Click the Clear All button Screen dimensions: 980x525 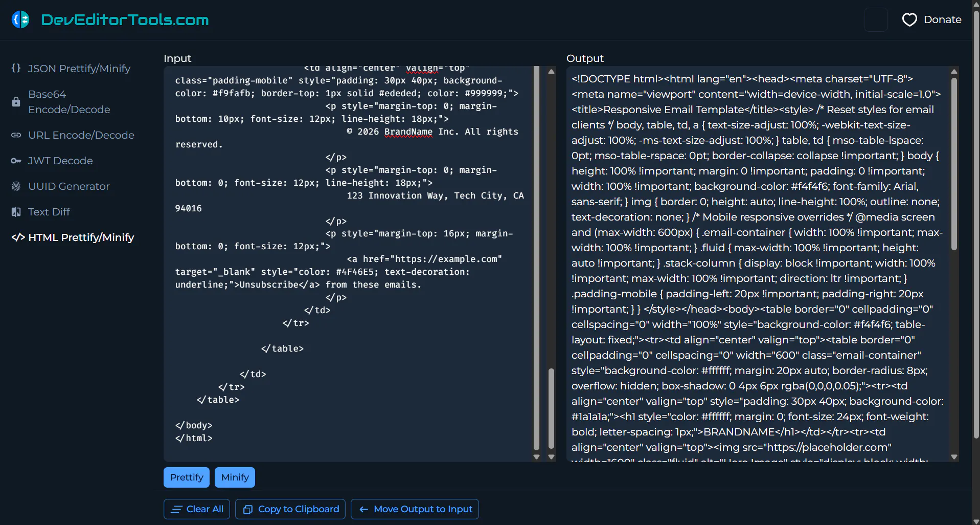pos(197,509)
